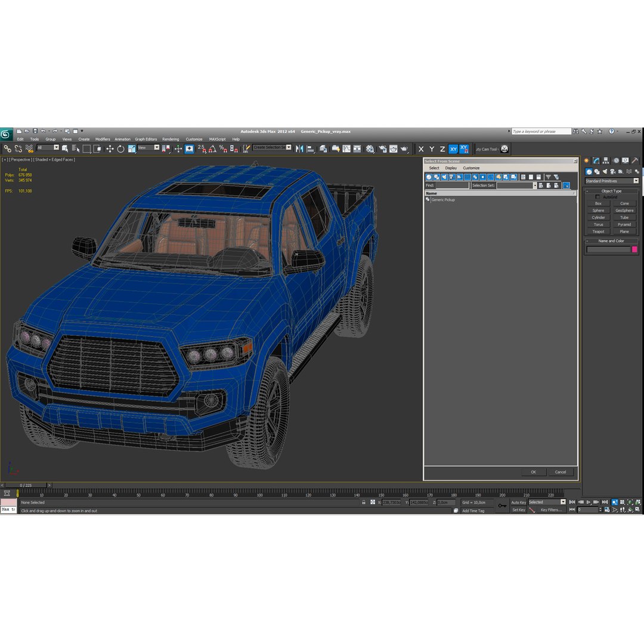This screenshot has width=644, height=644.
Task: Create a Teapot primitive
Action: click(599, 231)
